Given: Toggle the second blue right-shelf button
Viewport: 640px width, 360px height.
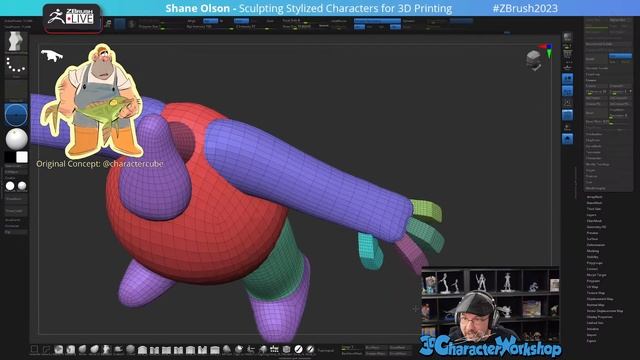Looking at the screenshot, I should [x=567, y=91].
